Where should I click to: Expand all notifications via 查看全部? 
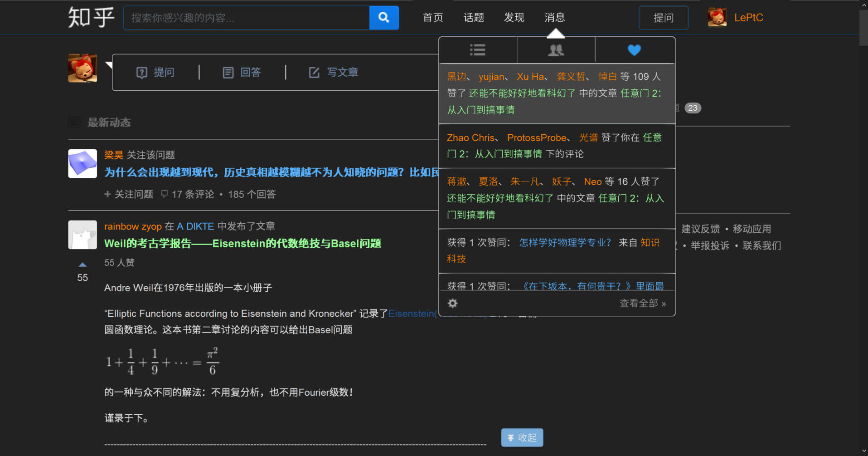642,303
